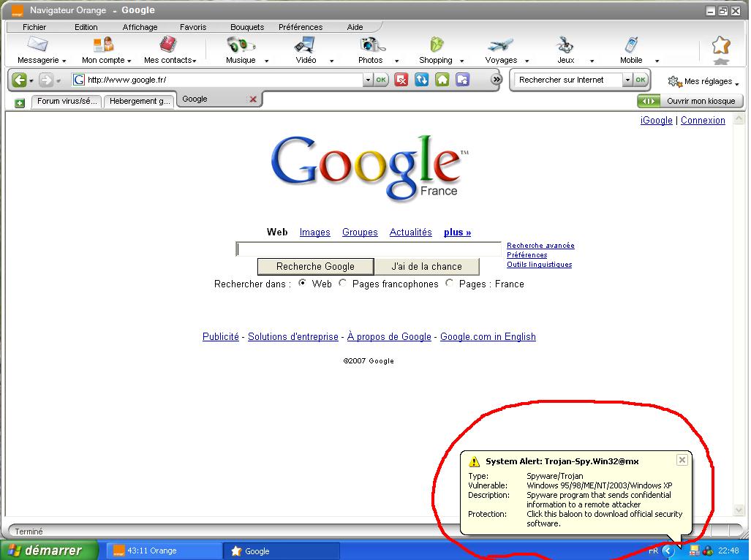751x560 pixels.
Task: Click the Jeux joystick icon
Action: pos(565,45)
